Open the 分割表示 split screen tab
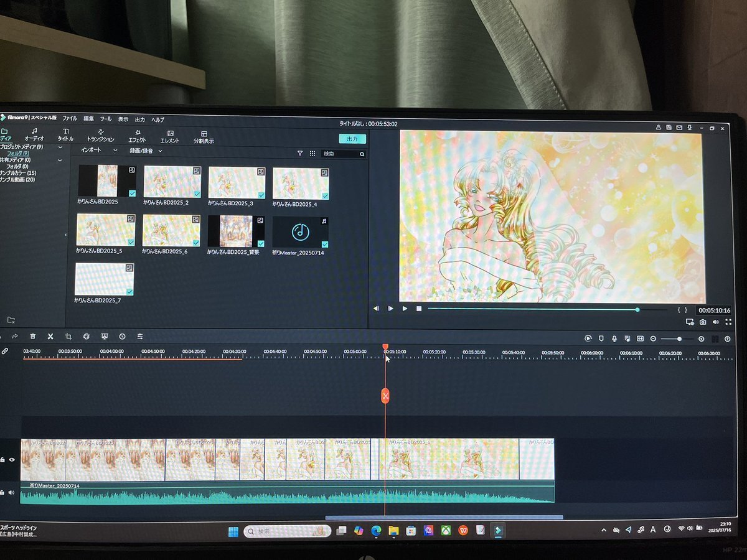The width and height of the screenshot is (747, 560). 204,138
